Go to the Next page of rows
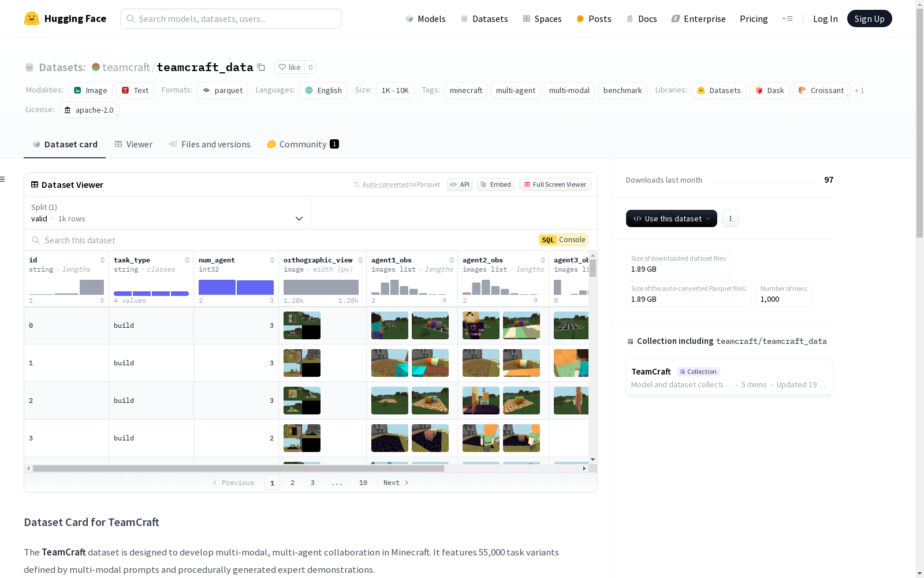The width and height of the screenshot is (924, 578). 396,483
